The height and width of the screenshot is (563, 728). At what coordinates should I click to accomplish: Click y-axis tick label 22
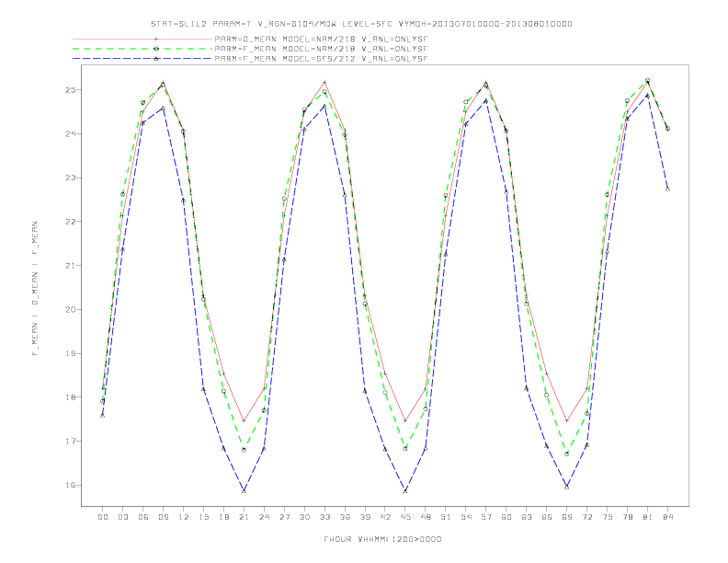coord(71,222)
